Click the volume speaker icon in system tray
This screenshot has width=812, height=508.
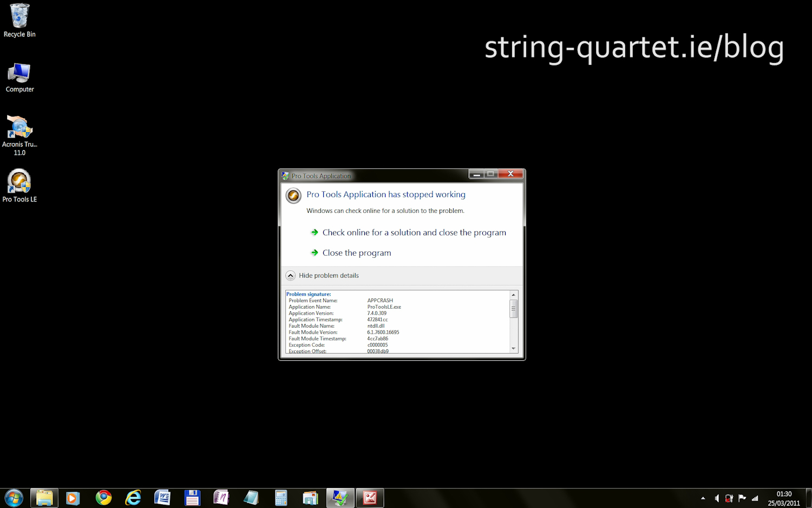717,498
